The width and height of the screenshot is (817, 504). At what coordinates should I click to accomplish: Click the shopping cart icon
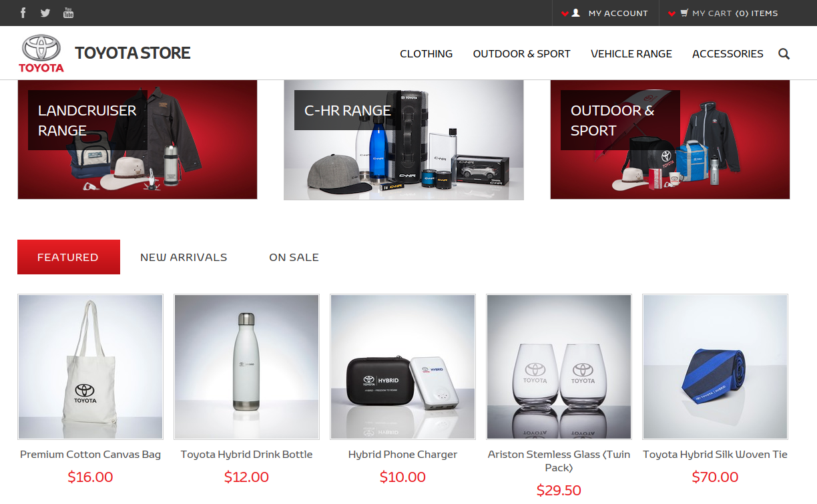tap(684, 13)
